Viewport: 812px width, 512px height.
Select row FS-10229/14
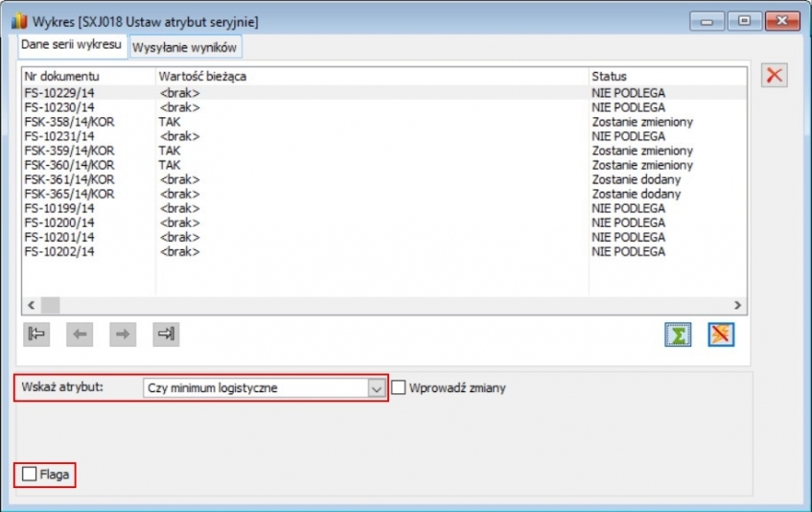coord(384,93)
